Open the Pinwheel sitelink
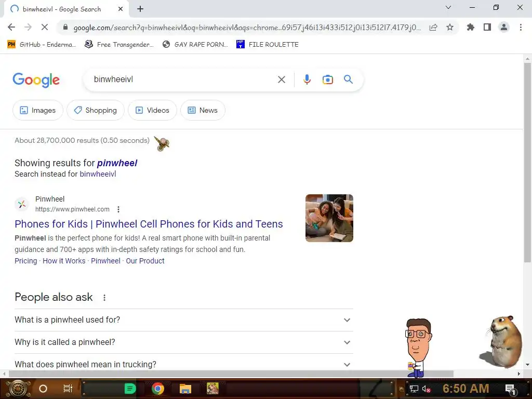This screenshot has height=399, width=532. click(x=105, y=261)
